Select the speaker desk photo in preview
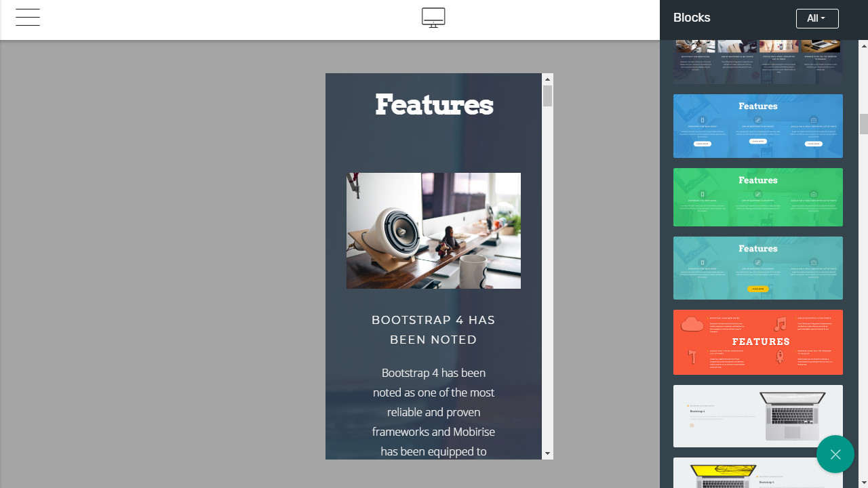Viewport: 868px width, 488px height. (433, 230)
